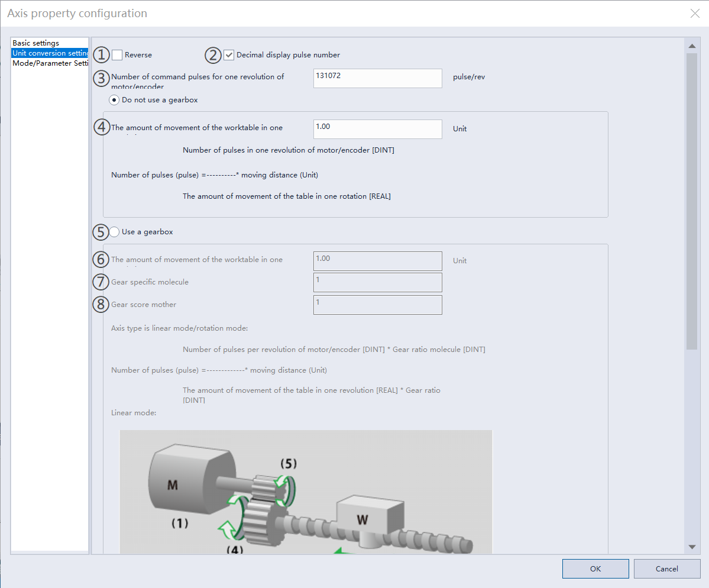Image resolution: width=709 pixels, height=588 pixels.
Task: Click the circled number 7 marker icon
Action: click(102, 282)
